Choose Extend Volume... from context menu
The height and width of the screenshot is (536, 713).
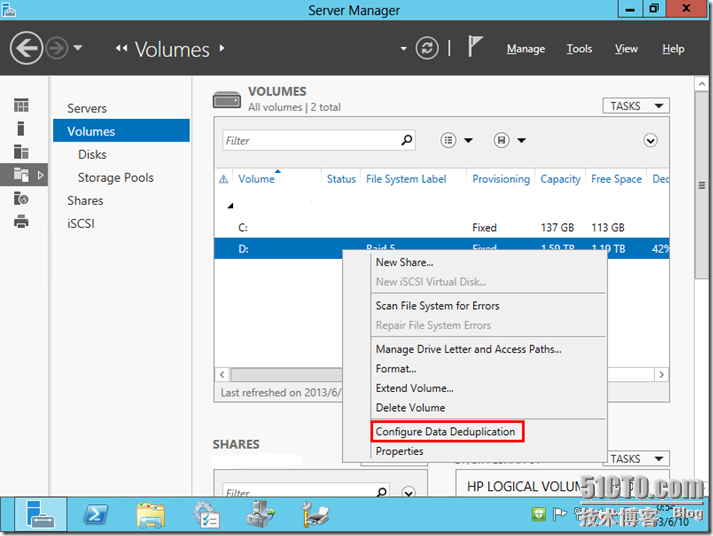click(414, 388)
